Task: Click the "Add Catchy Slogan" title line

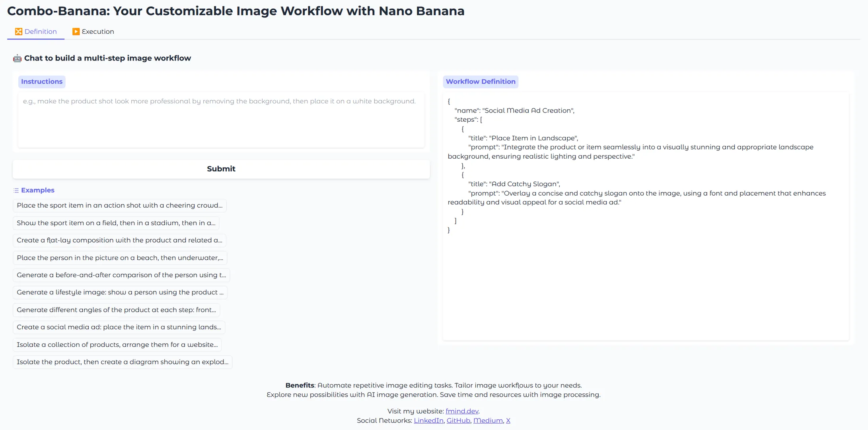Action: pyautogui.click(x=514, y=184)
